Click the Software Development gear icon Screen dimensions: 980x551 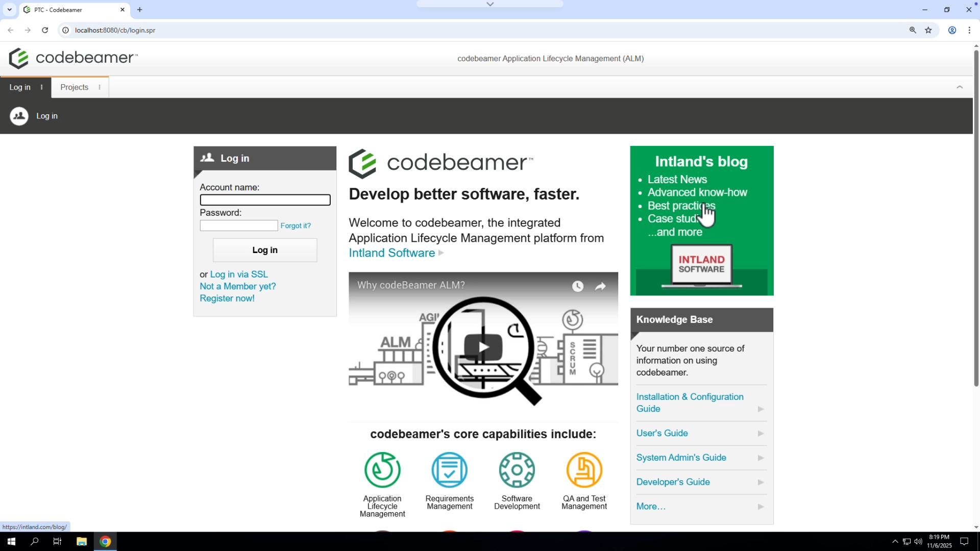tap(517, 470)
